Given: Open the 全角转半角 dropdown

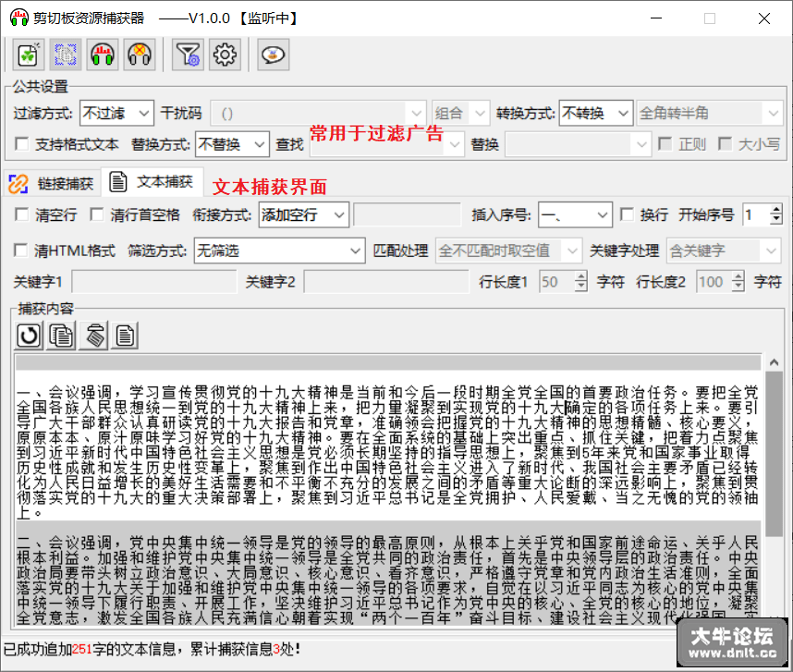Looking at the screenshot, I should (x=710, y=114).
